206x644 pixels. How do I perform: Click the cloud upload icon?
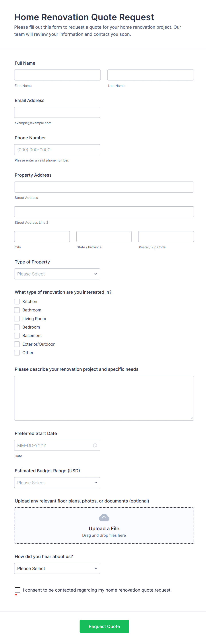click(x=104, y=517)
